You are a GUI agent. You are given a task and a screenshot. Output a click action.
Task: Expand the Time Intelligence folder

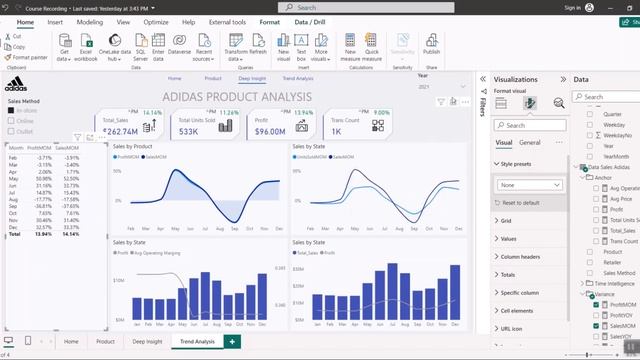tap(582, 283)
